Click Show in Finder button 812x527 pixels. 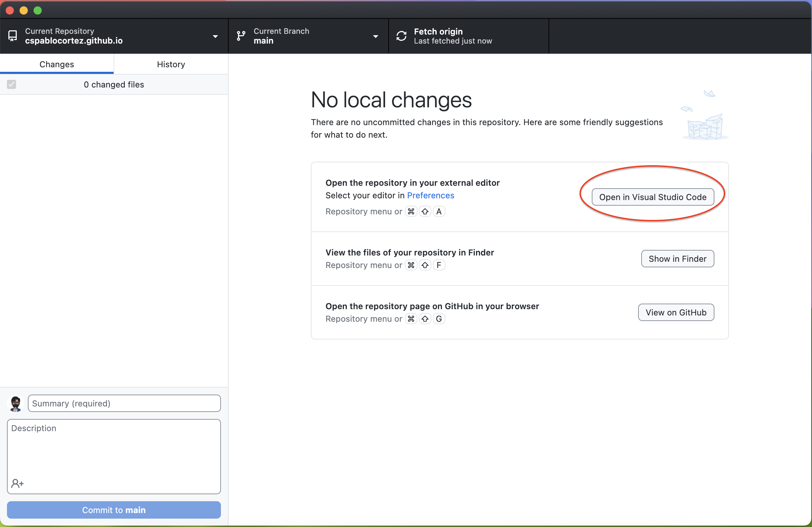tap(677, 259)
